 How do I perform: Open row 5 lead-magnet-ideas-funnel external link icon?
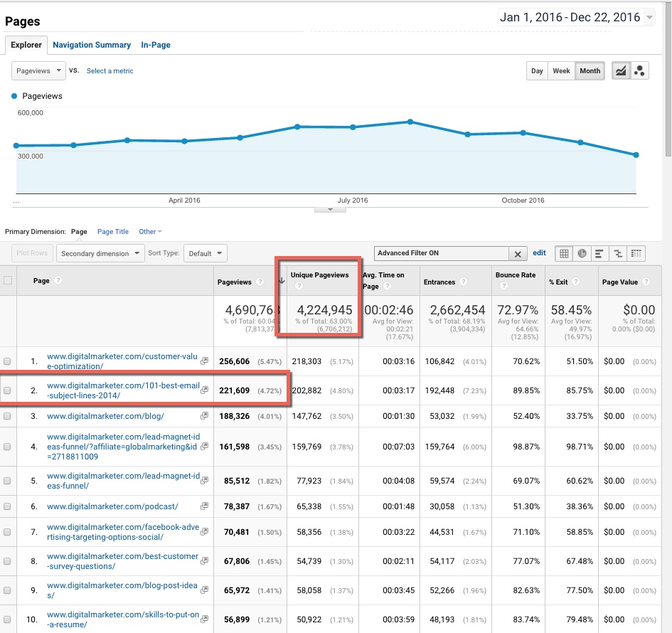[204, 480]
